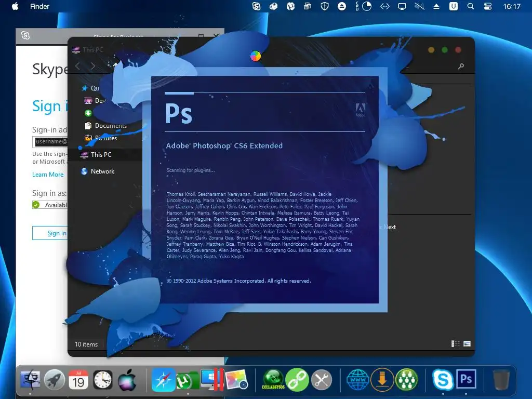Select Network in the sidebar

coord(98,171)
